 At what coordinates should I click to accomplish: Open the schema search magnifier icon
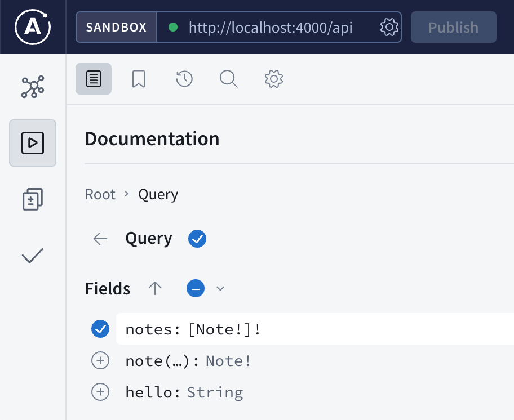click(x=228, y=79)
